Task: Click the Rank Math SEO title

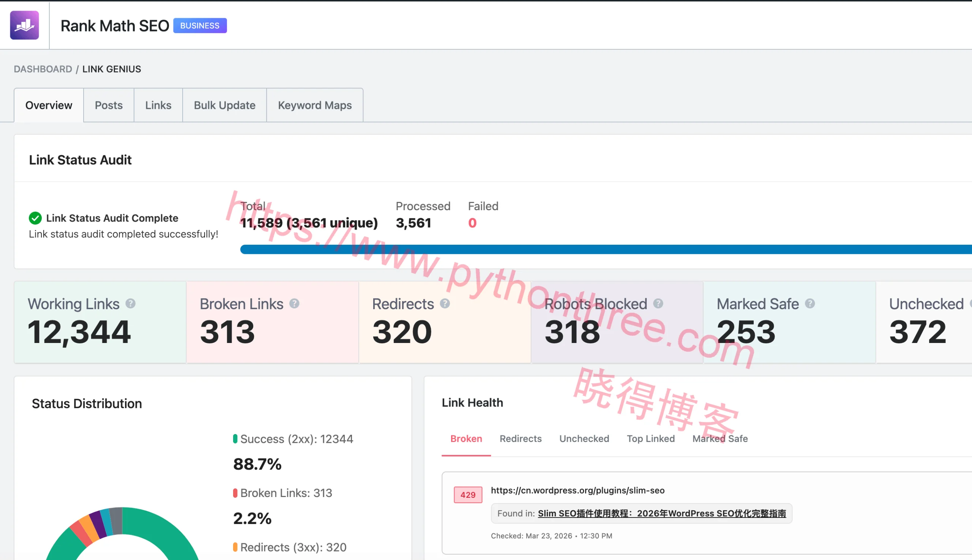Action: 115,26
